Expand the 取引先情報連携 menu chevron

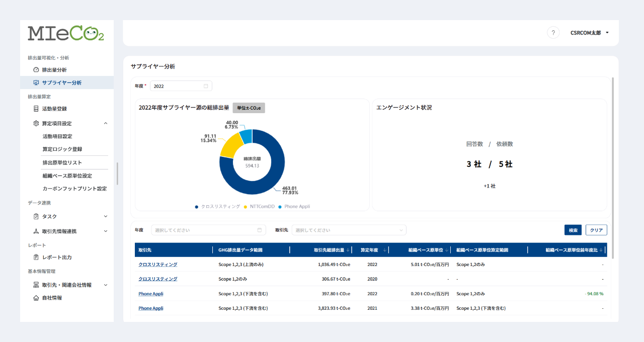106,231
